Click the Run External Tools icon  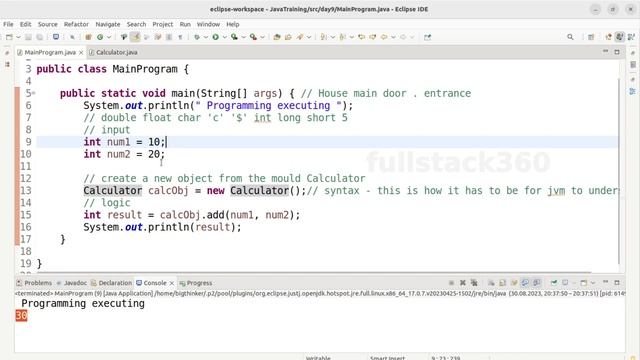click(253, 37)
